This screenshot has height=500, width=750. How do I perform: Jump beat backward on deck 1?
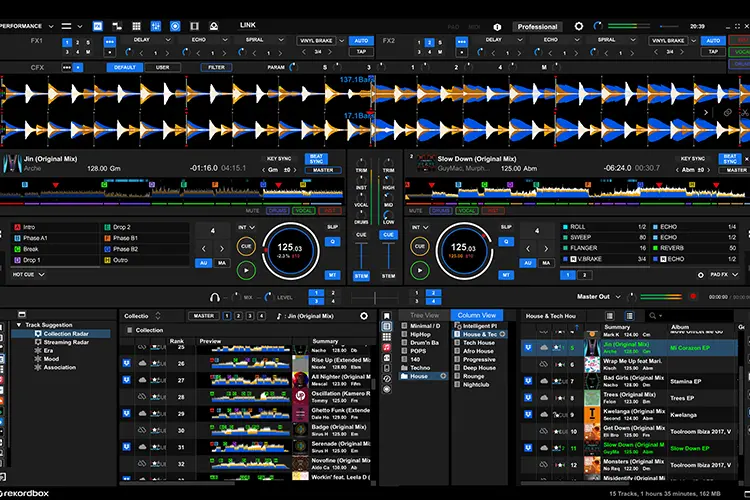coord(204,248)
